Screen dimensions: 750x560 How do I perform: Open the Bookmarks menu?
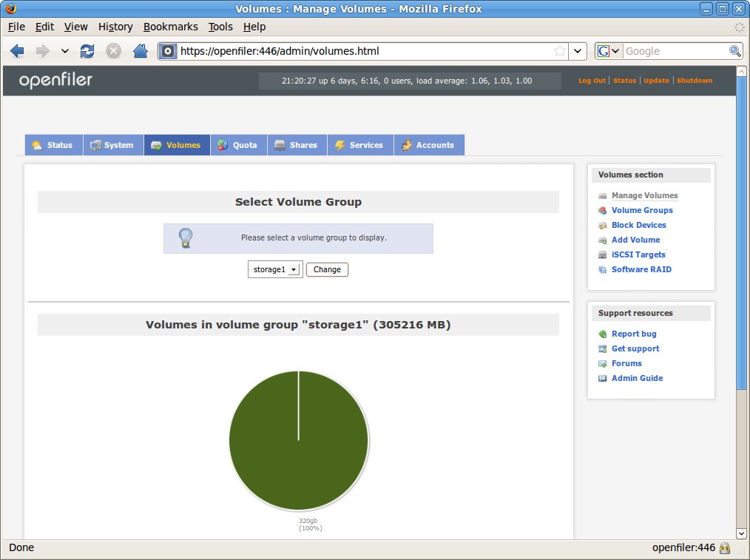pos(170,27)
